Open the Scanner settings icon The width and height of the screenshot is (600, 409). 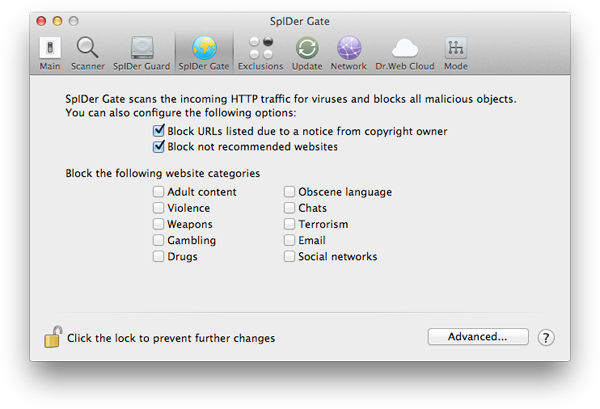88,54
